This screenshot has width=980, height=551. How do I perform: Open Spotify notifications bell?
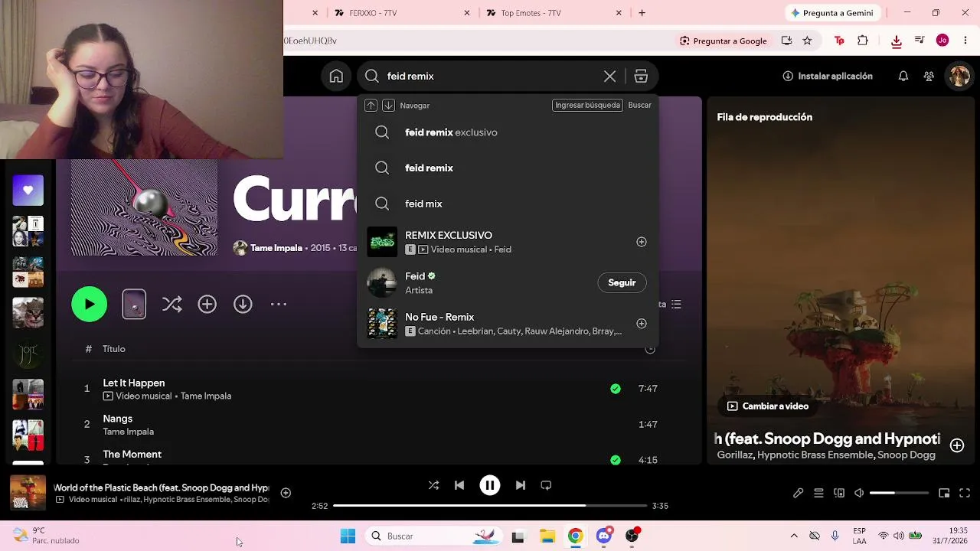pyautogui.click(x=903, y=76)
